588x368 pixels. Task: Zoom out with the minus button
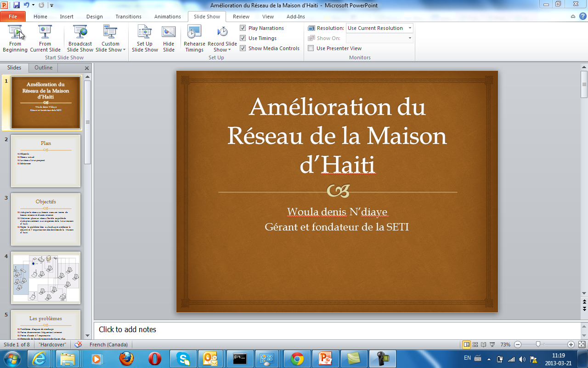(518, 345)
